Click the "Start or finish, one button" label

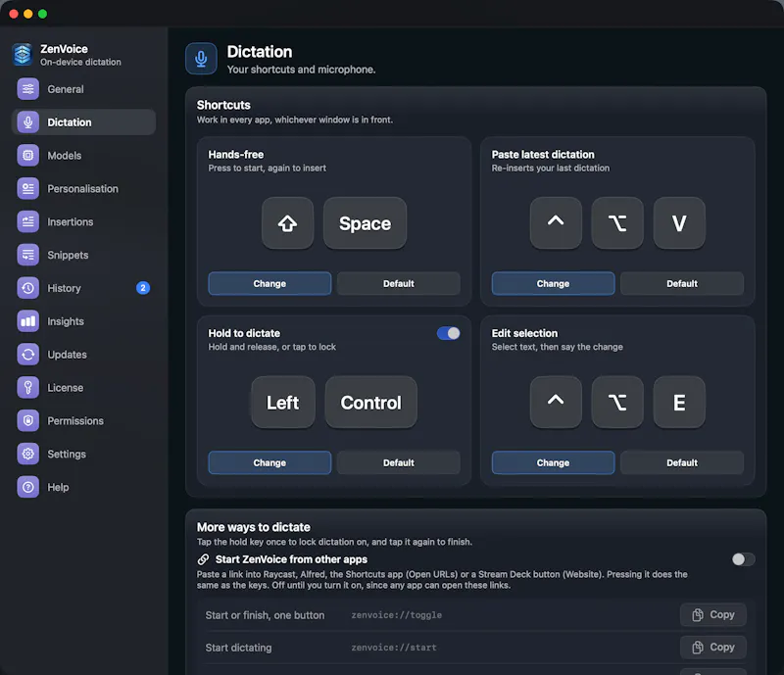click(x=265, y=615)
